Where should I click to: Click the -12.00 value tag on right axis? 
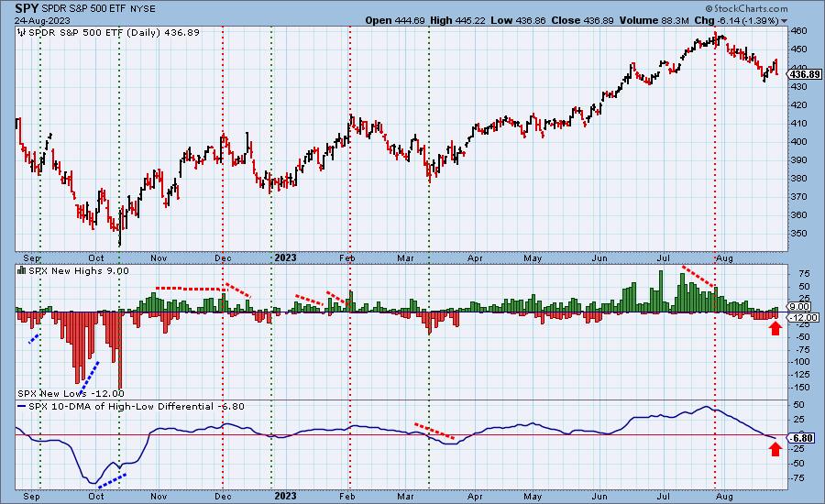(803, 317)
